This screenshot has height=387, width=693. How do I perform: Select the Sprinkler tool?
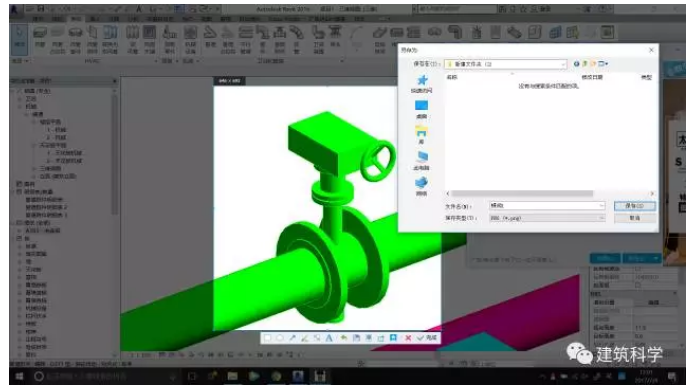coord(335,37)
